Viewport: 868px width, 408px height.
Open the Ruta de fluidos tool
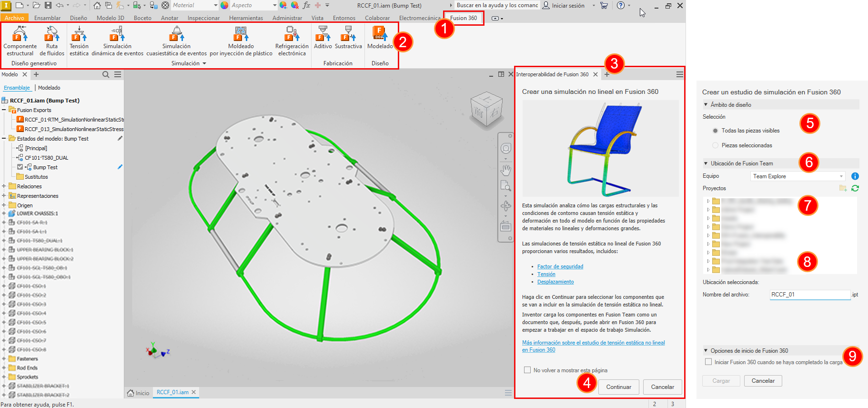(52, 41)
